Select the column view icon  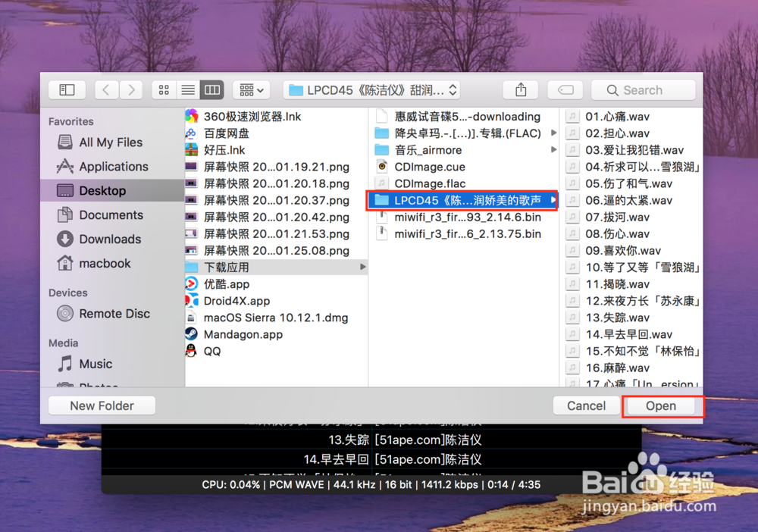[x=211, y=89]
